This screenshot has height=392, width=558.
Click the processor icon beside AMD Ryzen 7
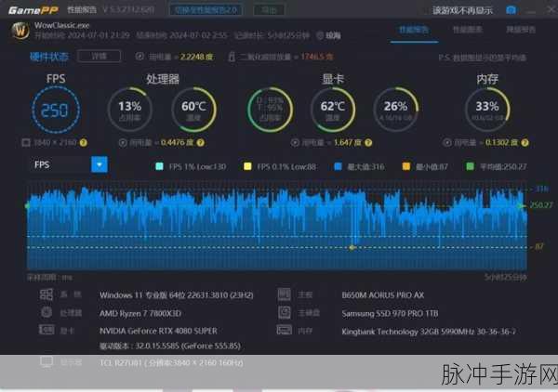point(46,312)
